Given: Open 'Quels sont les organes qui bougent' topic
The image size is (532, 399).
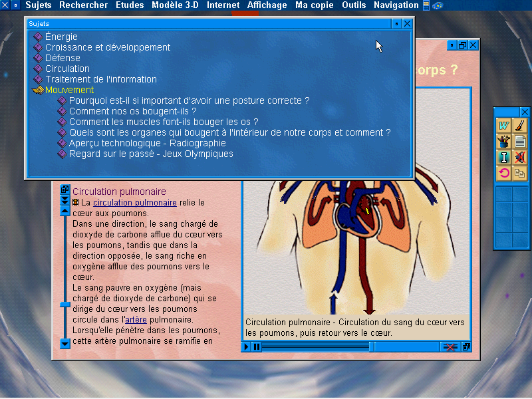Looking at the screenshot, I should [229, 132].
